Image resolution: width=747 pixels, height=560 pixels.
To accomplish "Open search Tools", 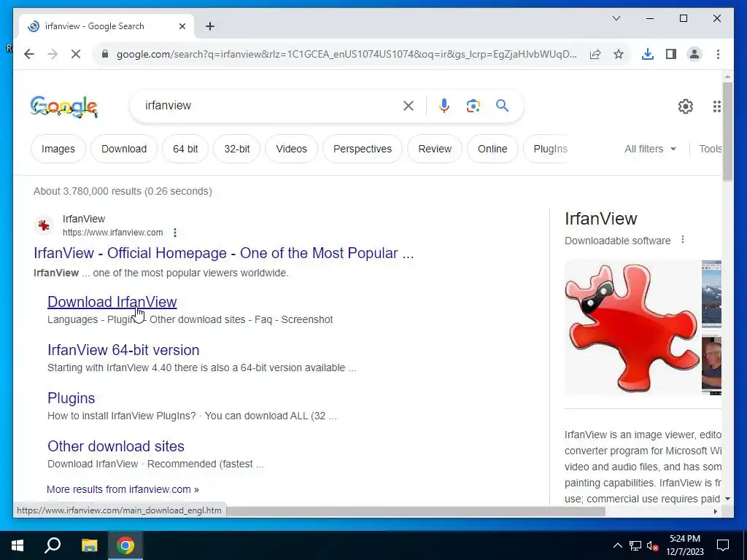I will coord(710,149).
